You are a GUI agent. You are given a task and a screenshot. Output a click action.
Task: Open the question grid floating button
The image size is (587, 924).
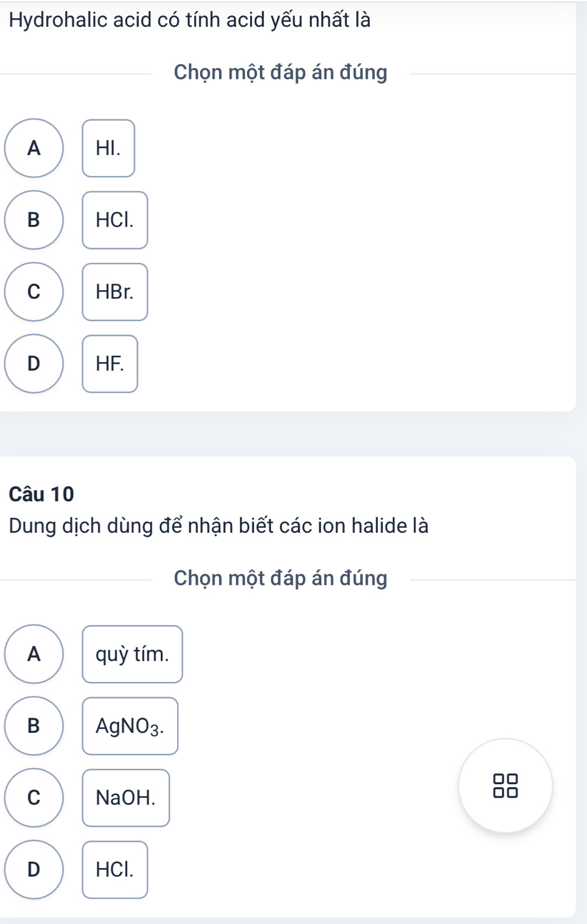[x=505, y=785]
